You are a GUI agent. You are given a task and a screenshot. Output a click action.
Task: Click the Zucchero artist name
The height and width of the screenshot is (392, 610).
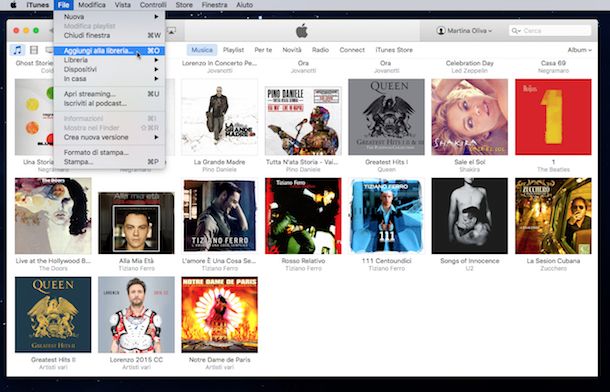pos(553,269)
